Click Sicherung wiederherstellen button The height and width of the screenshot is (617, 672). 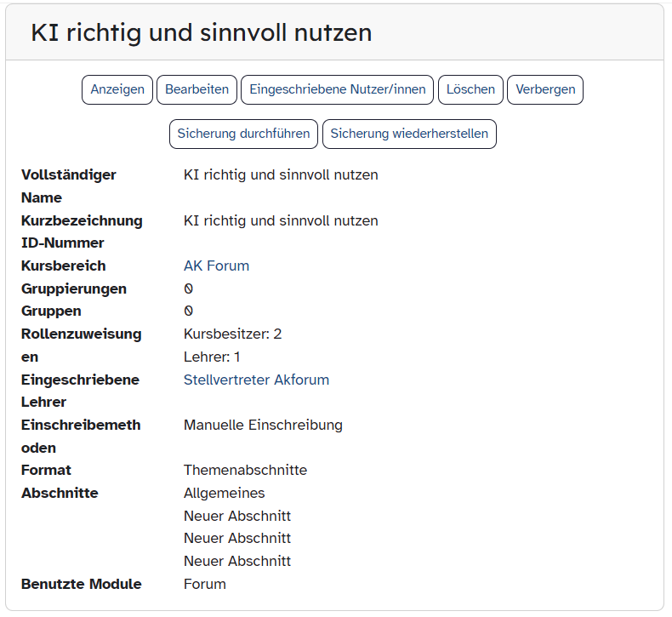click(409, 134)
